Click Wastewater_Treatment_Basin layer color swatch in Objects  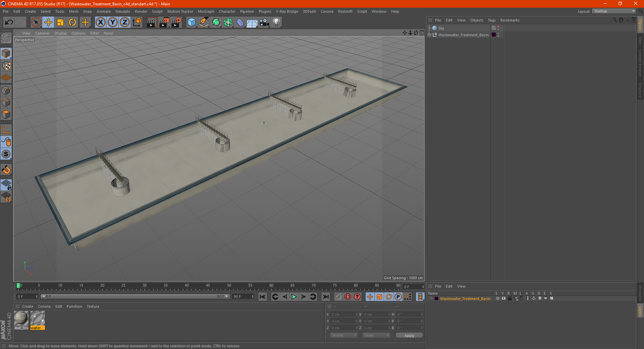pyautogui.click(x=494, y=35)
